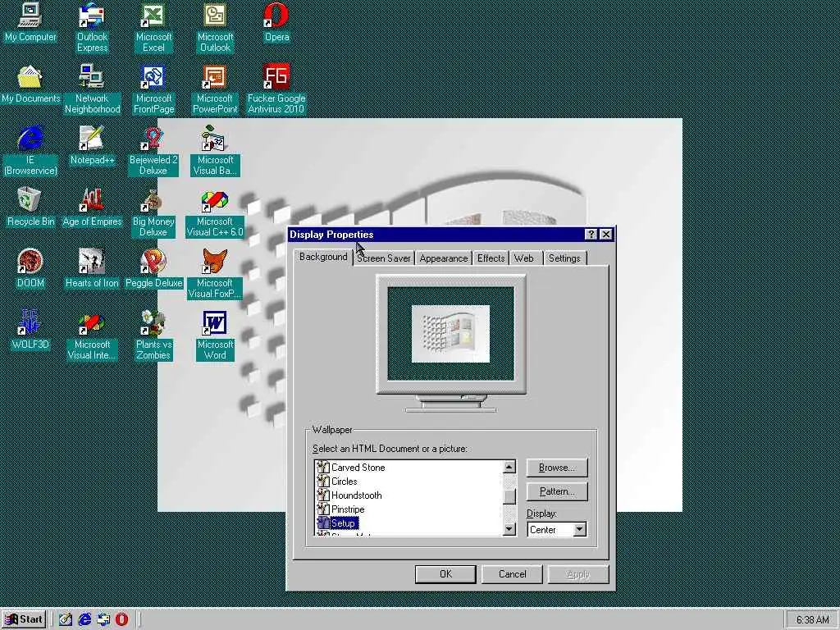
Task: Select the Microsoft Word desktop shortcut
Action: (215, 336)
